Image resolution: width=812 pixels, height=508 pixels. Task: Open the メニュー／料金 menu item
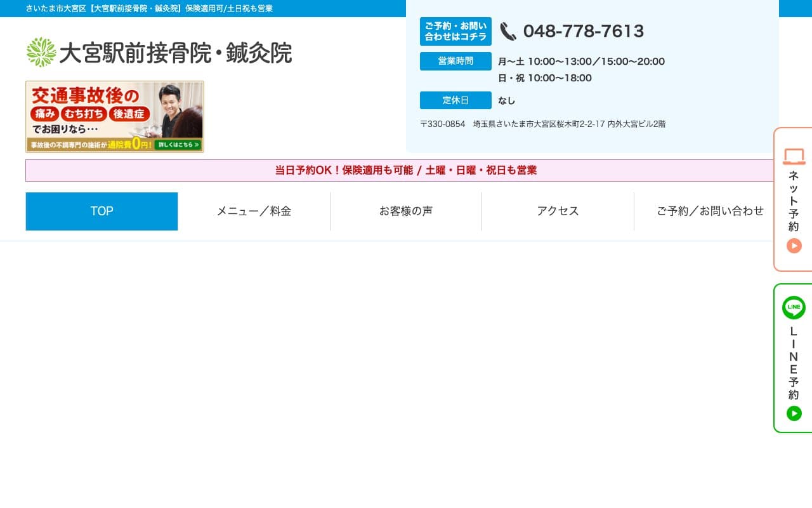(x=254, y=211)
